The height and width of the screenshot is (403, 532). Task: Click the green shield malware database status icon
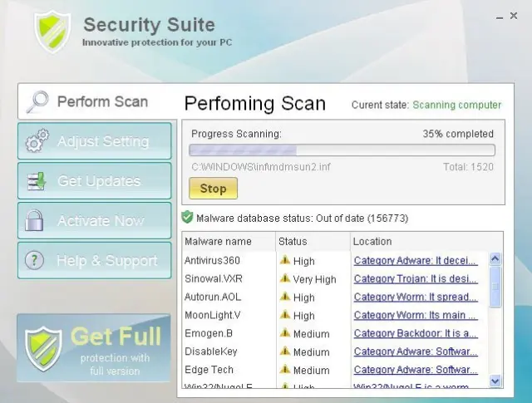coord(187,217)
